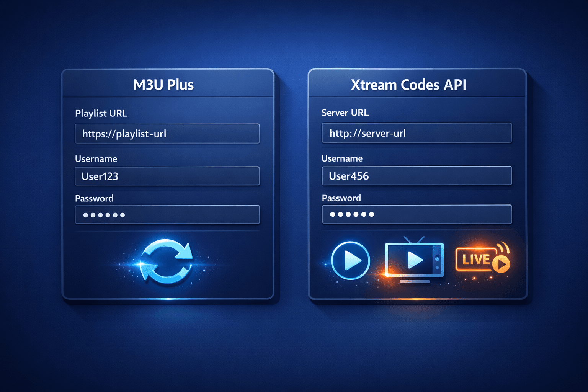The width and height of the screenshot is (588, 392).
Task: Click the blue refresh sync icon
Action: (x=167, y=261)
